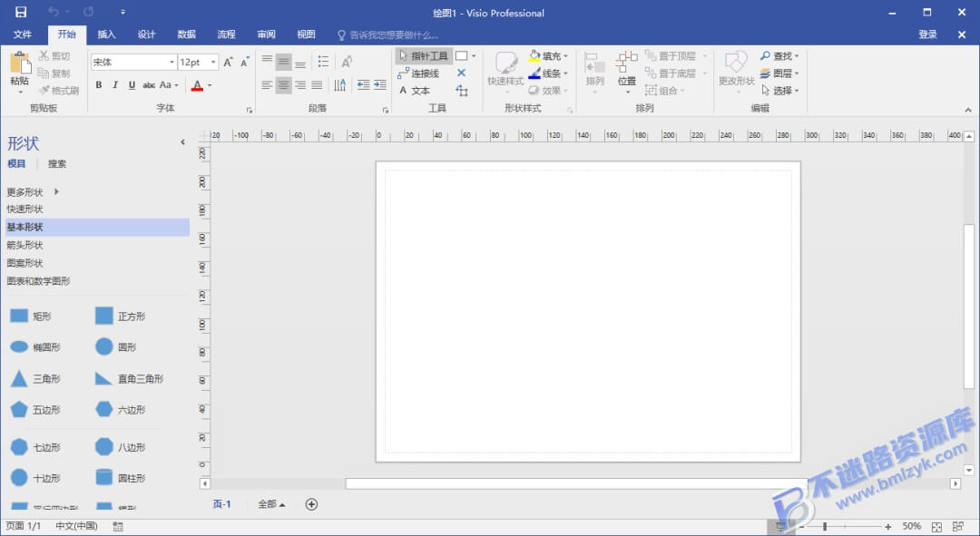The image size is (980, 536).
Task: Toggle Italic formatting
Action: tap(115, 85)
